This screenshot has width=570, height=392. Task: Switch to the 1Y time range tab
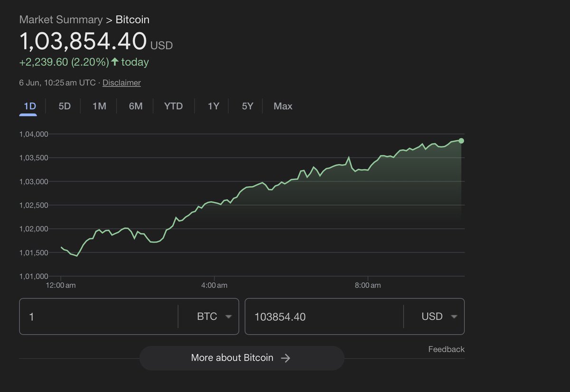[x=213, y=106]
